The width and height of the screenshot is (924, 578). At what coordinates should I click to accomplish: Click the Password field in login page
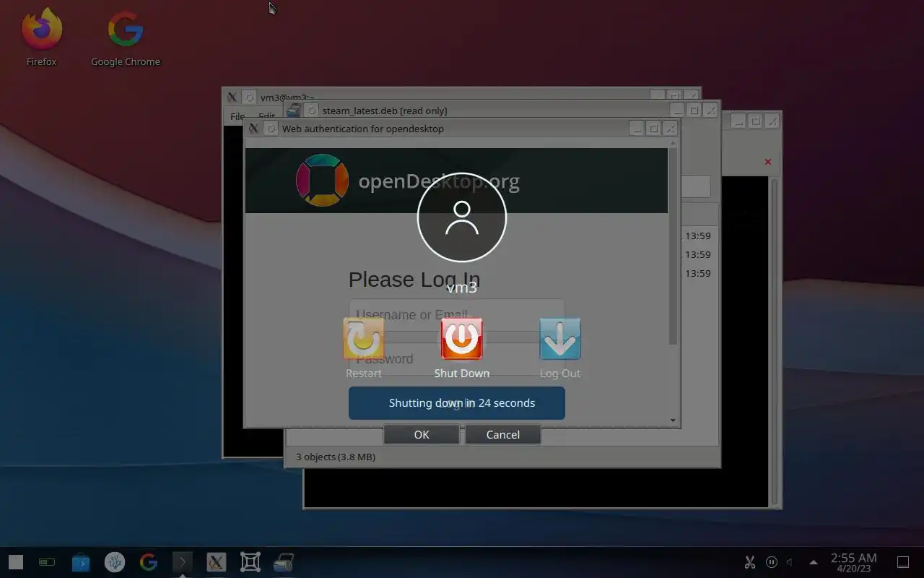pos(457,359)
